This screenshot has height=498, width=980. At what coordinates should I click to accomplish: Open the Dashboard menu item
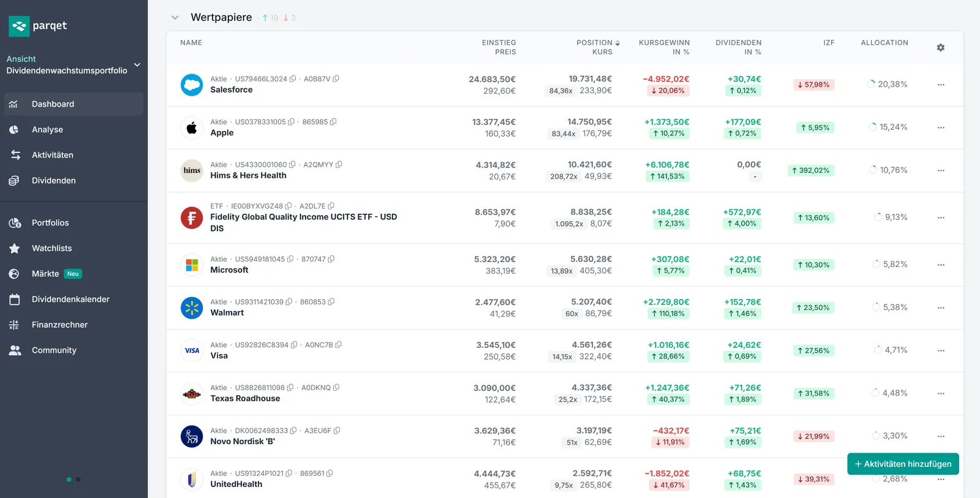pyautogui.click(x=73, y=104)
